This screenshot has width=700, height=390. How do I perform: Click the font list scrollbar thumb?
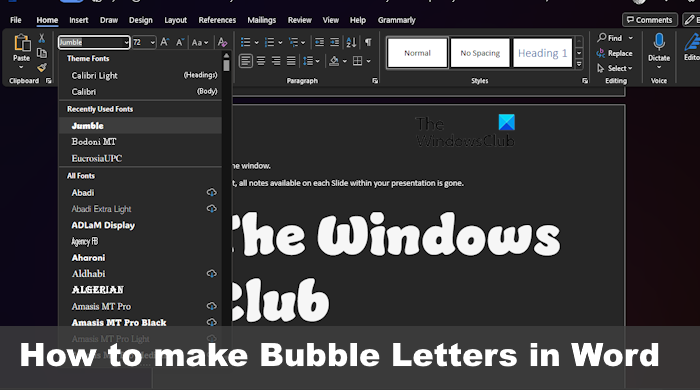point(226,66)
